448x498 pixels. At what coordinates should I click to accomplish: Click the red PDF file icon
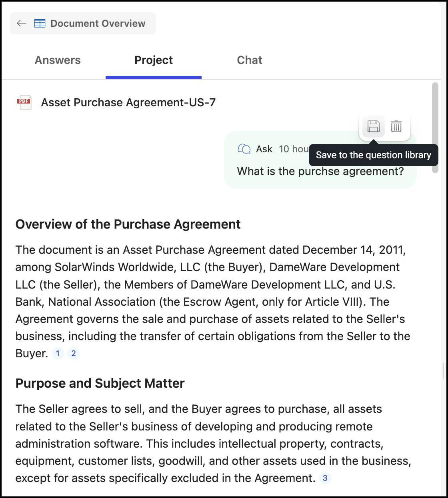pyautogui.click(x=24, y=102)
